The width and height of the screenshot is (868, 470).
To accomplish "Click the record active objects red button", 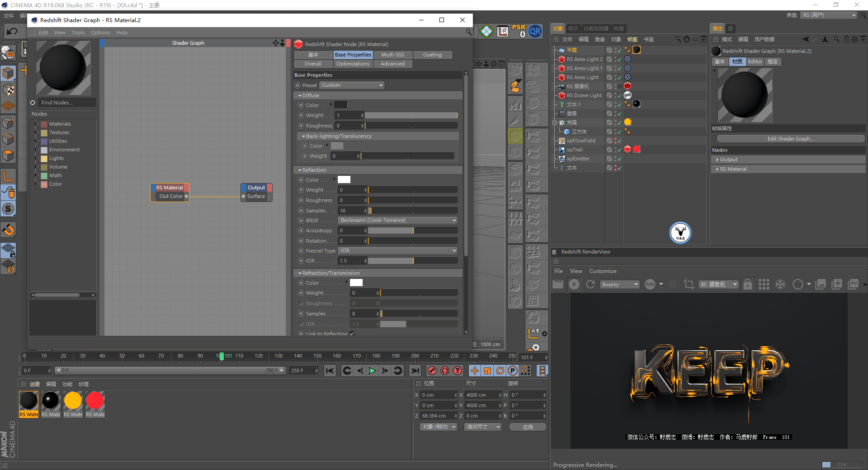I will [432, 371].
